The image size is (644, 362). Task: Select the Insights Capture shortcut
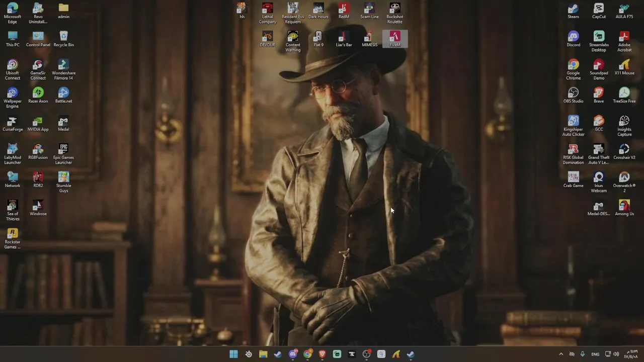point(624,126)
